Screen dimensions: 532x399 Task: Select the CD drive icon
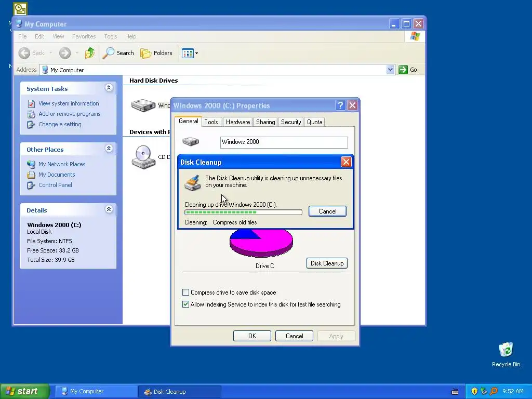coord(143,157)
